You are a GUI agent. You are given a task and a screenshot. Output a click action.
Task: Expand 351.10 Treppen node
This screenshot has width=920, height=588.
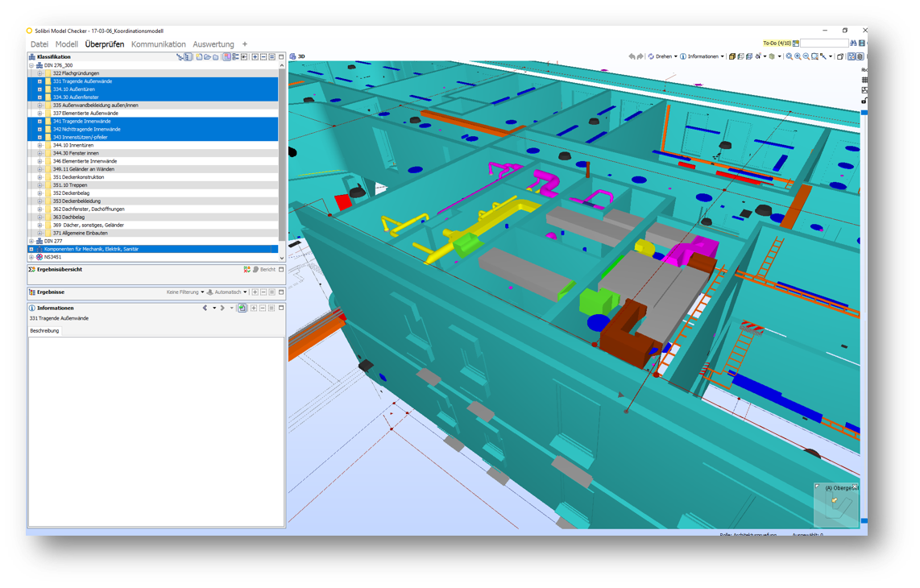[40, 184]
